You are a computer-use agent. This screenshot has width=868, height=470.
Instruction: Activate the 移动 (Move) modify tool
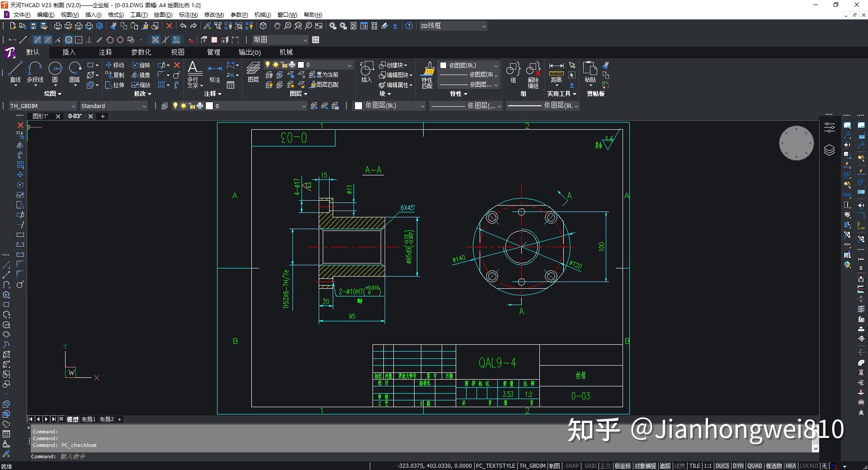115,65
